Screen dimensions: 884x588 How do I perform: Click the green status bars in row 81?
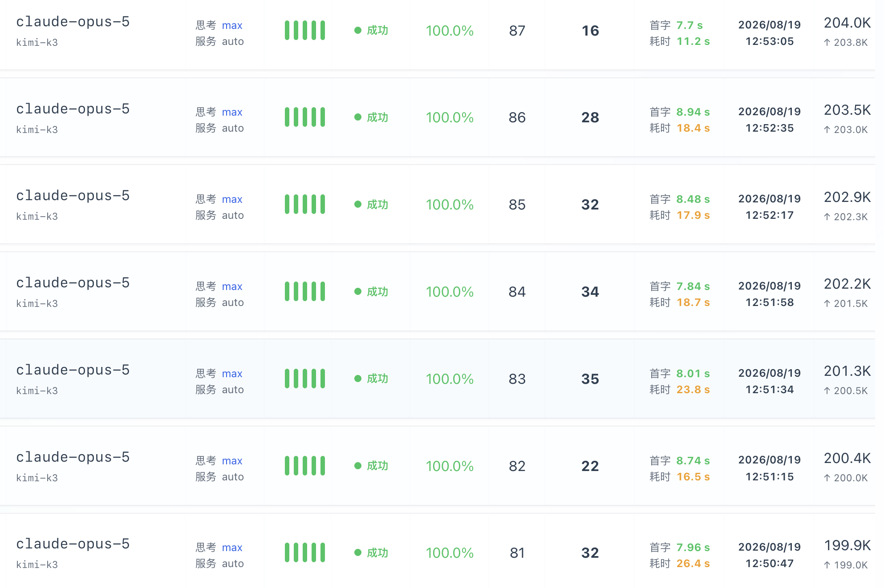tap(305, 552)
